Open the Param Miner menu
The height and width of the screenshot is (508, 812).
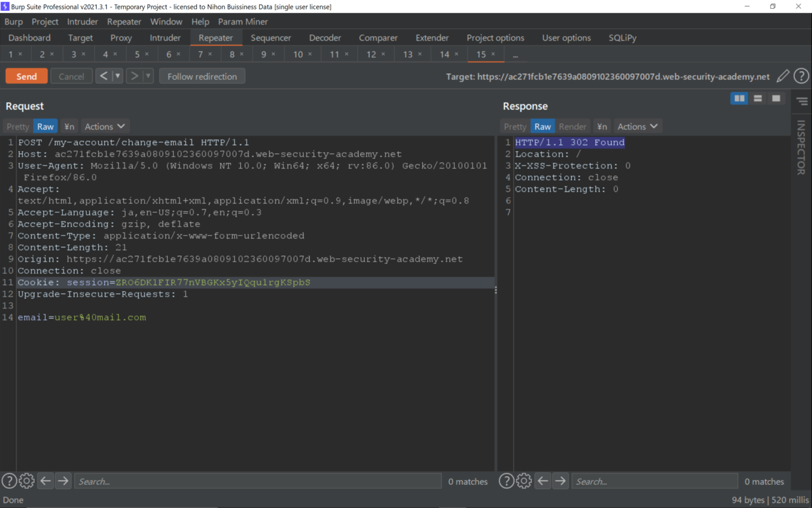pyautogui.click(x=243, y=22)
